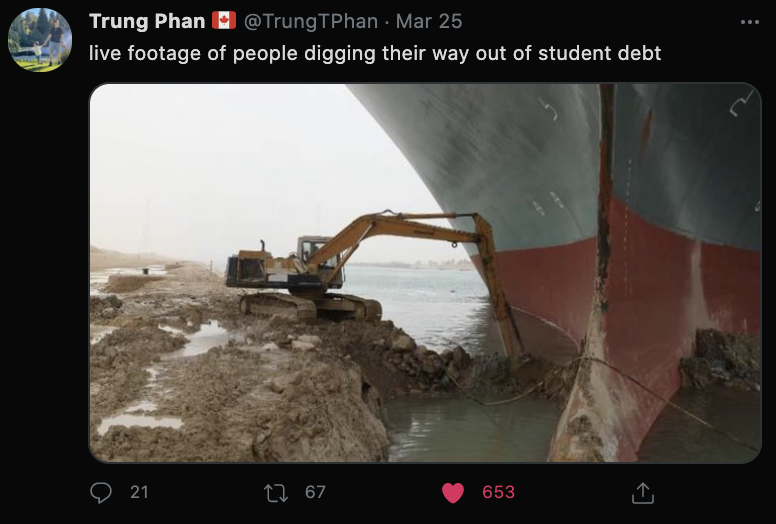The width and height of the screenshot is (776, 524).
Task: Open the tweet text about student debt
Action: pos(375,53)
